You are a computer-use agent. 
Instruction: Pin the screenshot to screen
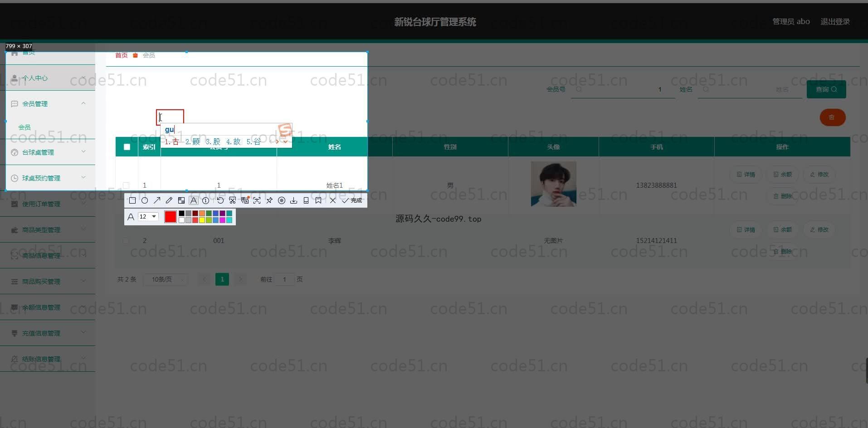[x=269, y=200]
